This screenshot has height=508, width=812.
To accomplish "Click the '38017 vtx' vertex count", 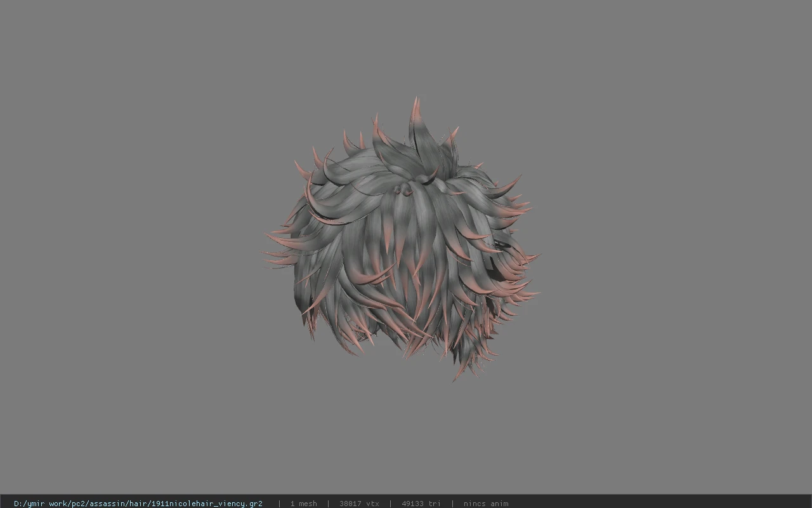I will pyautogui.click(x=359, y=504).
